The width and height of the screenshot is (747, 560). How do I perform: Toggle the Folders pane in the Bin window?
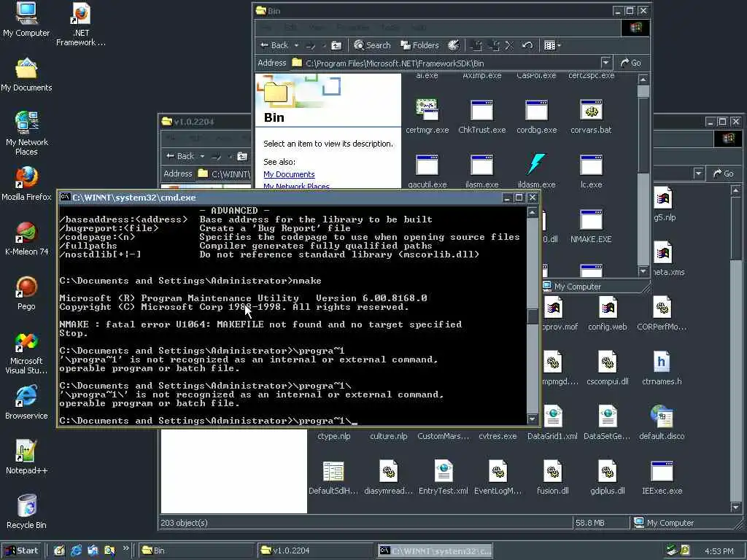click(419, 45)
